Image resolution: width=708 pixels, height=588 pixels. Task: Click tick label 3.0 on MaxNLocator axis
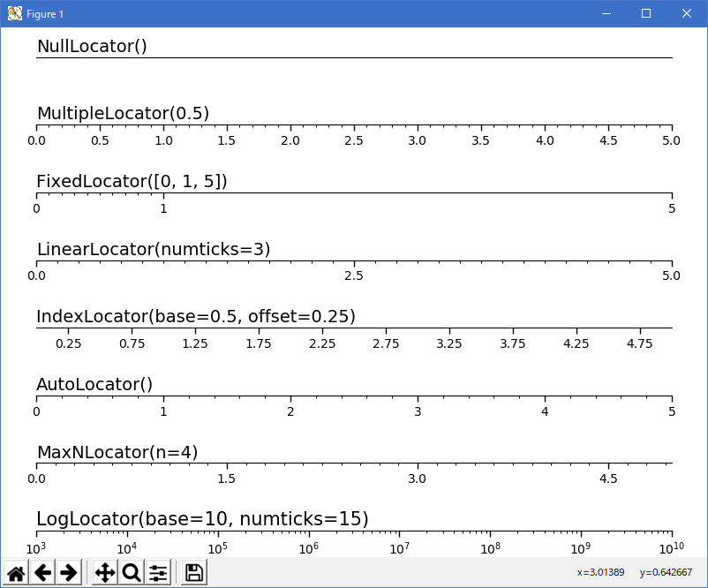click(418, 479)
